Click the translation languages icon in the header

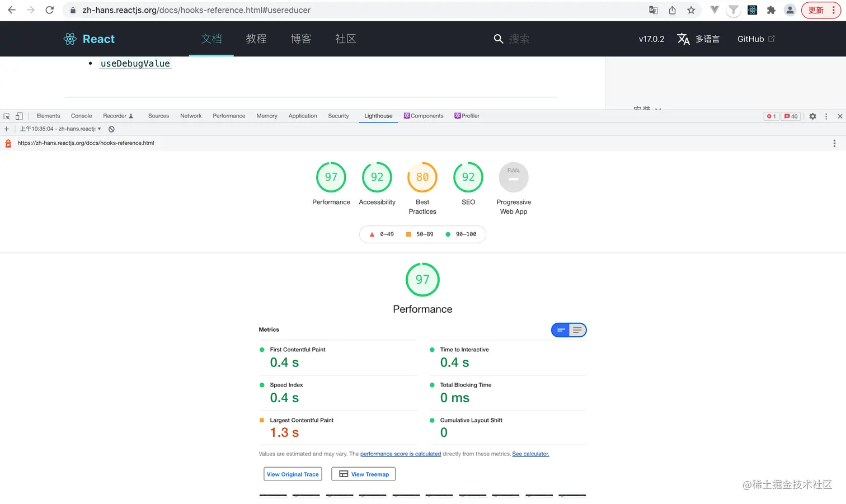(x=683, y=39)
